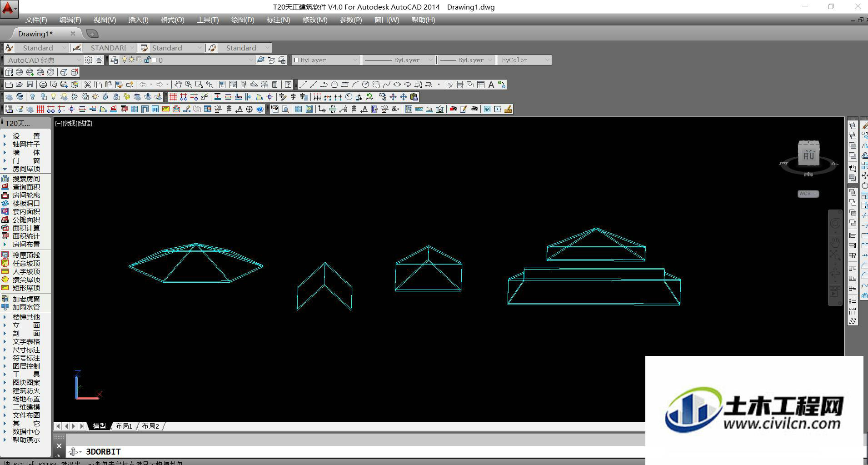Switch to the 布局1 layout tab
The image size is (868, 465).
[x=124, y=426]
